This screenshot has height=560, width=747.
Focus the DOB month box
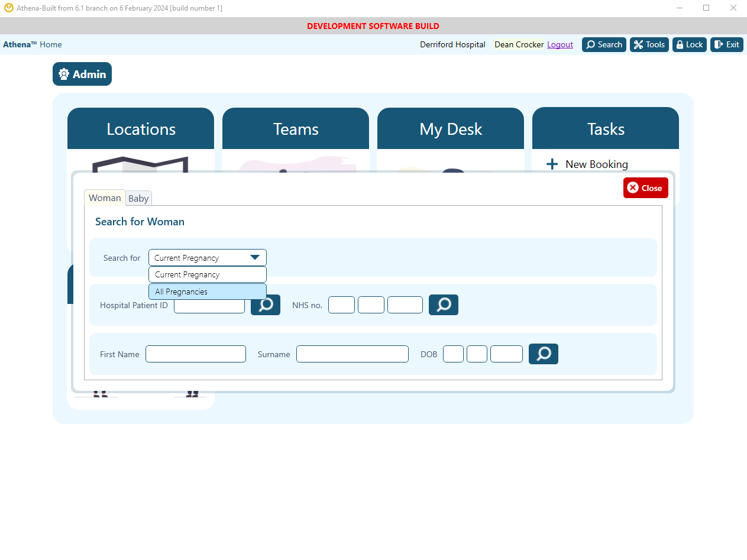coord(477,354)
